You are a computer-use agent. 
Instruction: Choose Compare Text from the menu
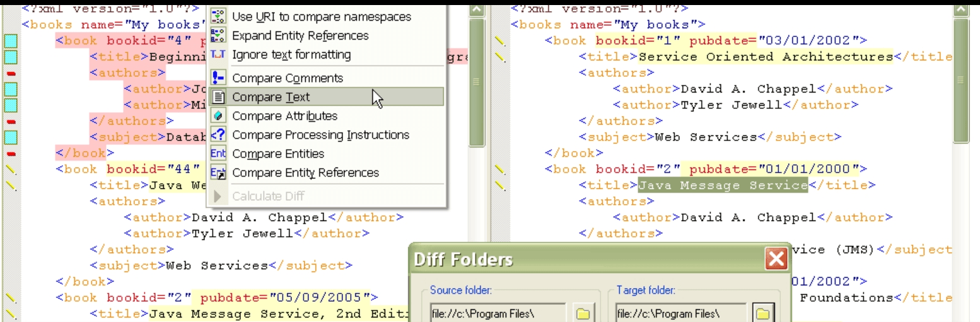(x=271, y=97)
